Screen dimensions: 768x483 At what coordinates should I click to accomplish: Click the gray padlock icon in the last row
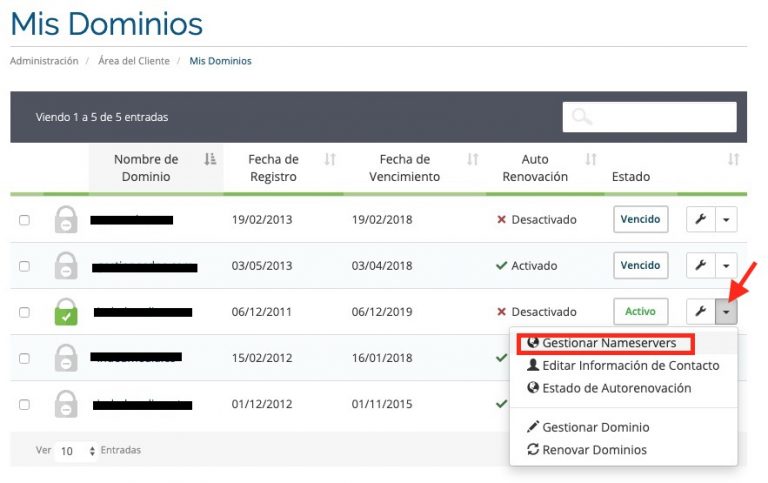coord(66,403)
